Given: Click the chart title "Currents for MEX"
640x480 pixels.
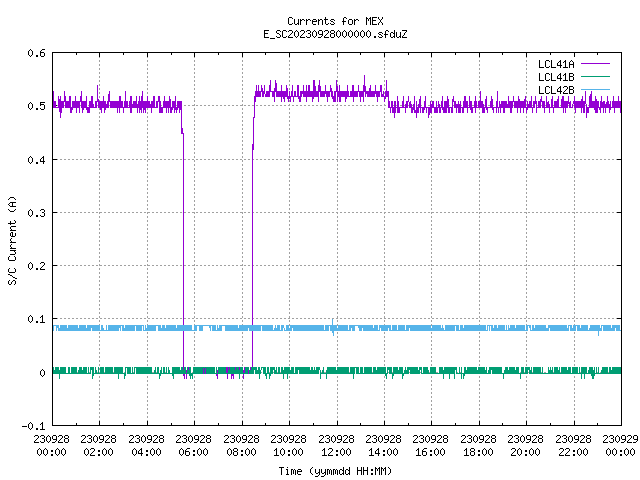Looking at the screenshot, I should pyautogui.click(x=335, y=21).
